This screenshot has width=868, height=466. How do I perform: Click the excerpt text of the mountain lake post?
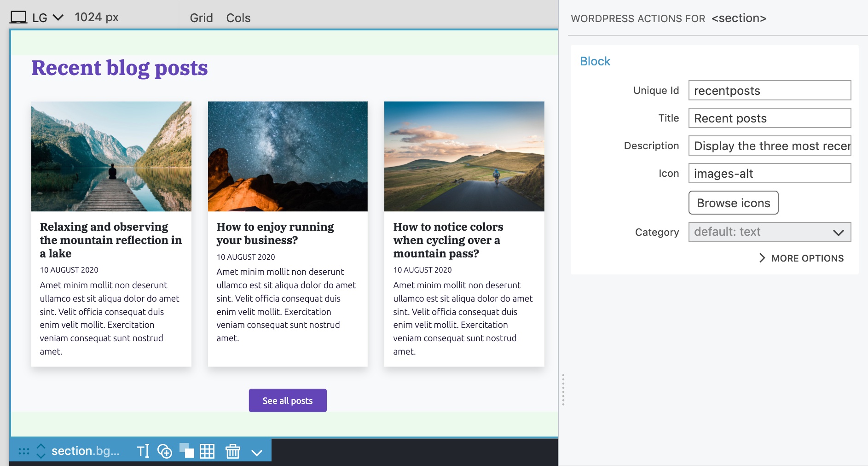point(110,318)
